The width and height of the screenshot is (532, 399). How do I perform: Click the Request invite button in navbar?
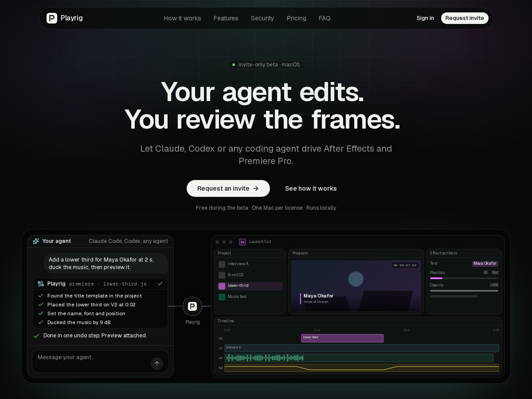point(465,18)
